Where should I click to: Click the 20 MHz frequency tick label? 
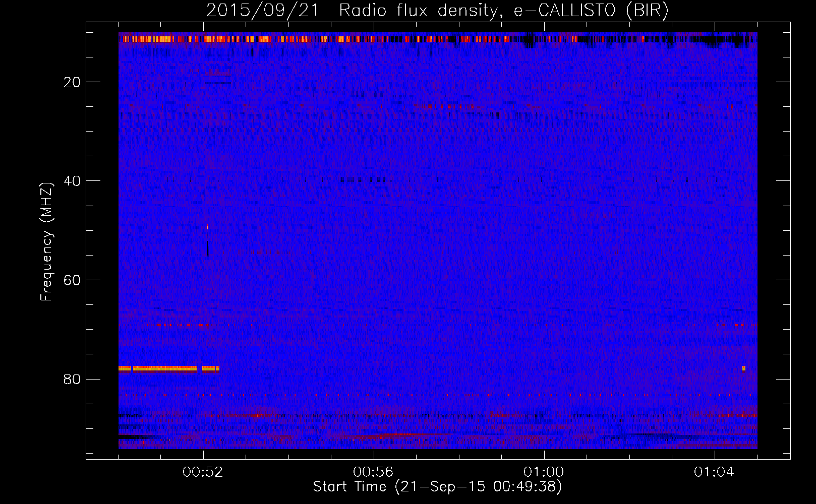[x=72, y=82]
